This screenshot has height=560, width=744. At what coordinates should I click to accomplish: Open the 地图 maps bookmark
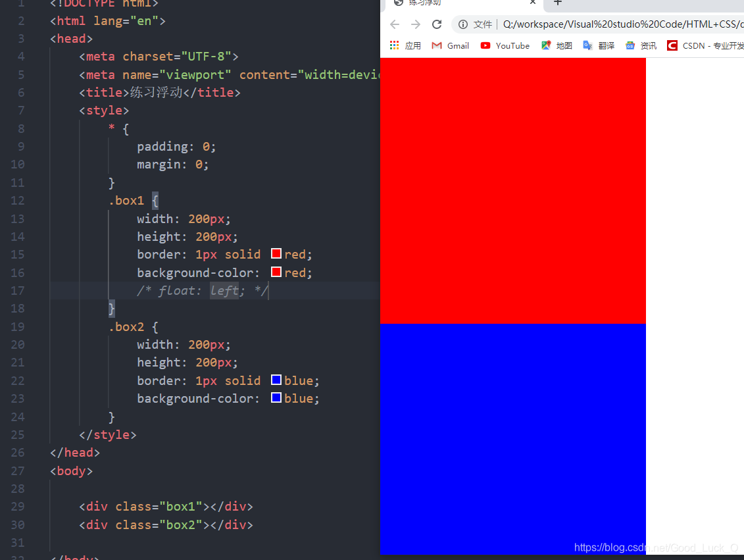[557, 45]
